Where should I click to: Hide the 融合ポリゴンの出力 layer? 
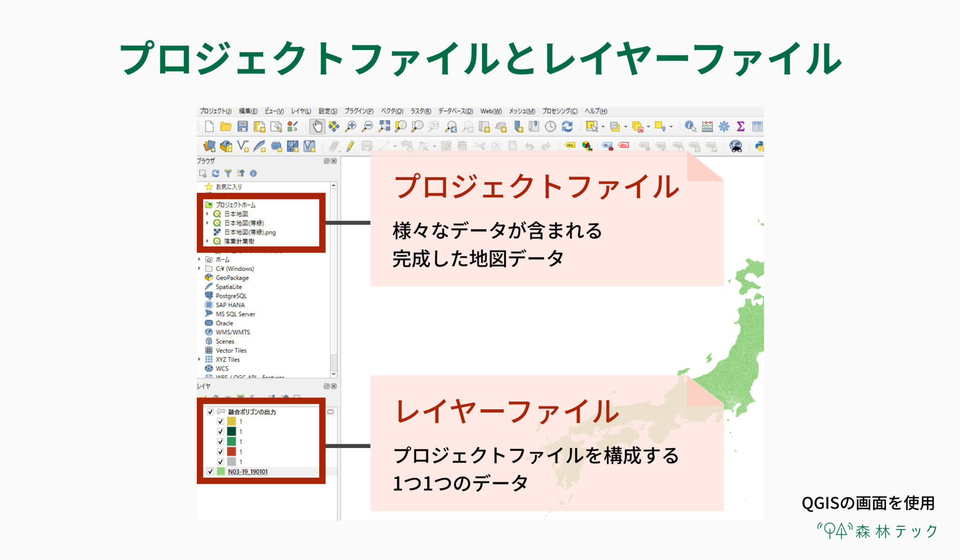click(x=210, y=412)
